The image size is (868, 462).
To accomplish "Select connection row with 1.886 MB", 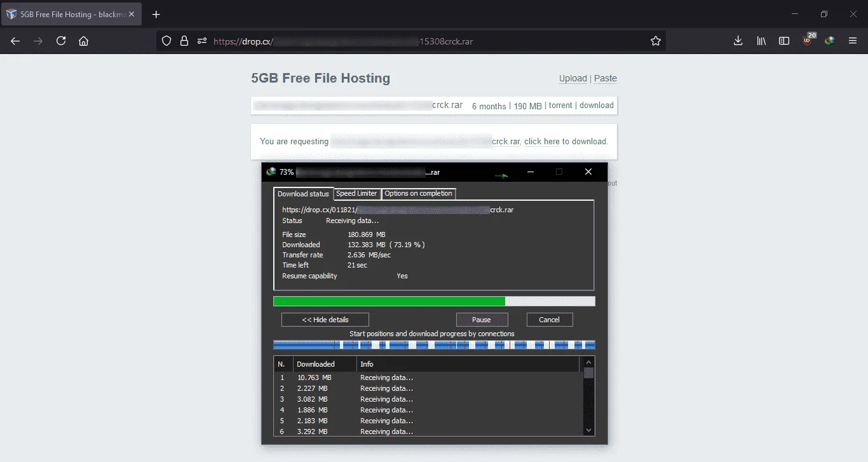I will pyautogui.click(x=429, y=410).
